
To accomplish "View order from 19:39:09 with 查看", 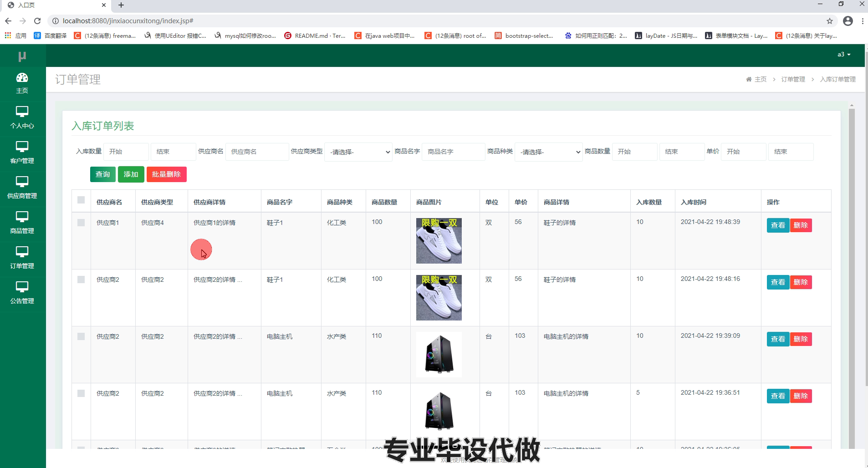I will (x=778, y=339).
